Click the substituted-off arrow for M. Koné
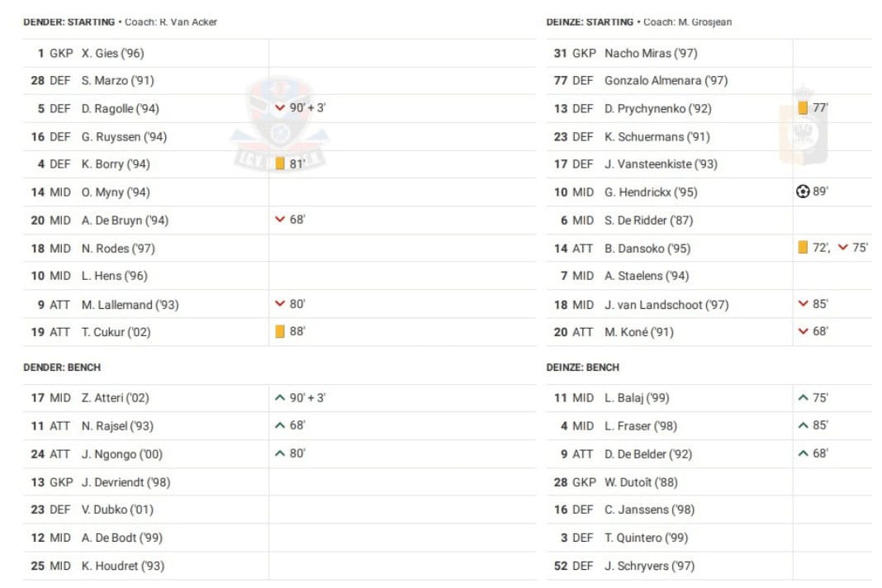 pos(803,332)
